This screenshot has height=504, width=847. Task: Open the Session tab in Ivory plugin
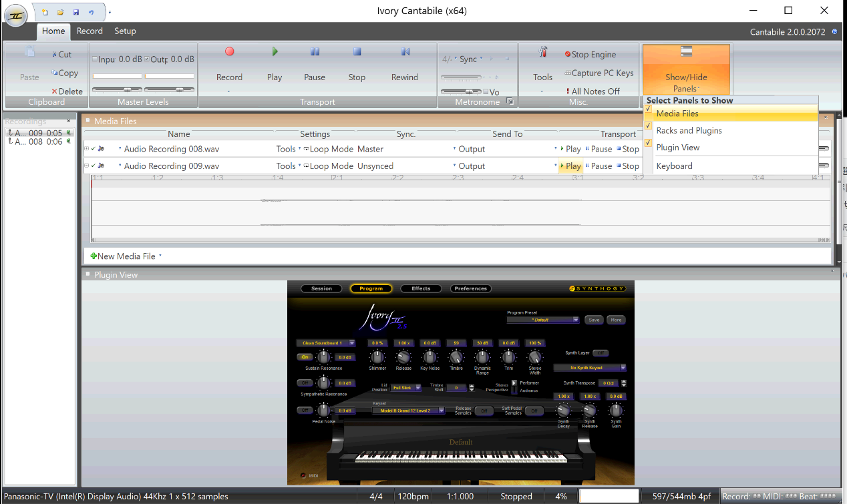[x=322, y=288]
